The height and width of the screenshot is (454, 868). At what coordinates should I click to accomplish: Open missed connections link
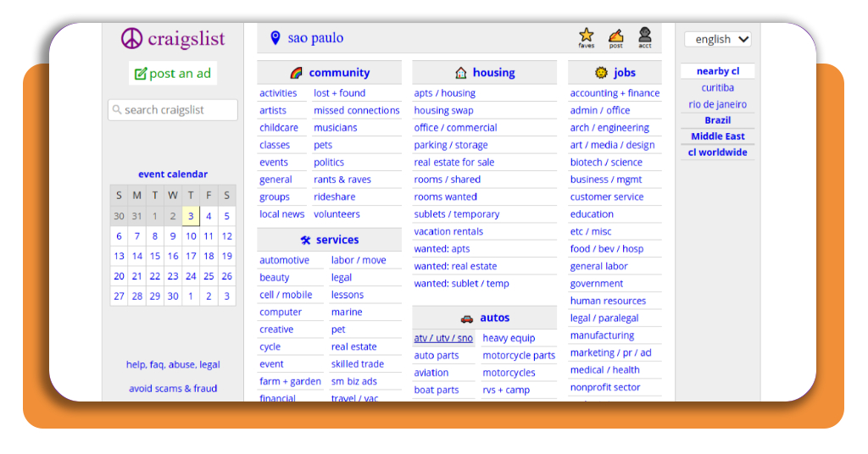(357, 110)
